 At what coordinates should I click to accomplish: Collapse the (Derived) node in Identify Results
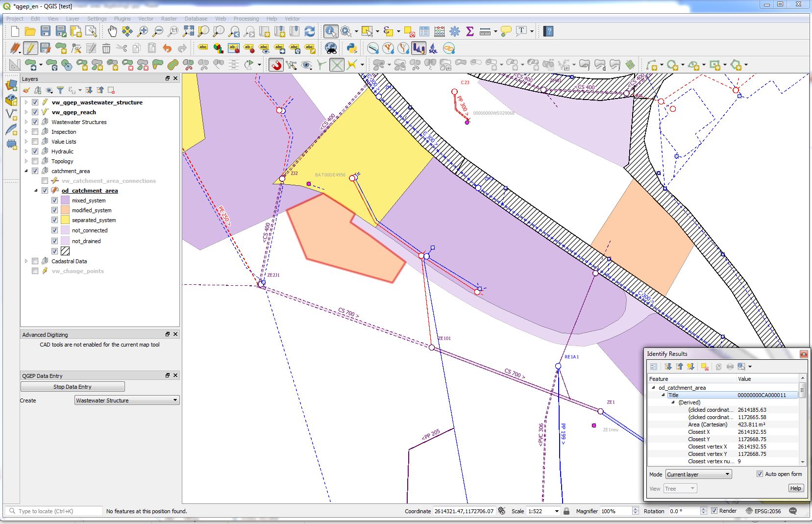(x=673, y=402)
